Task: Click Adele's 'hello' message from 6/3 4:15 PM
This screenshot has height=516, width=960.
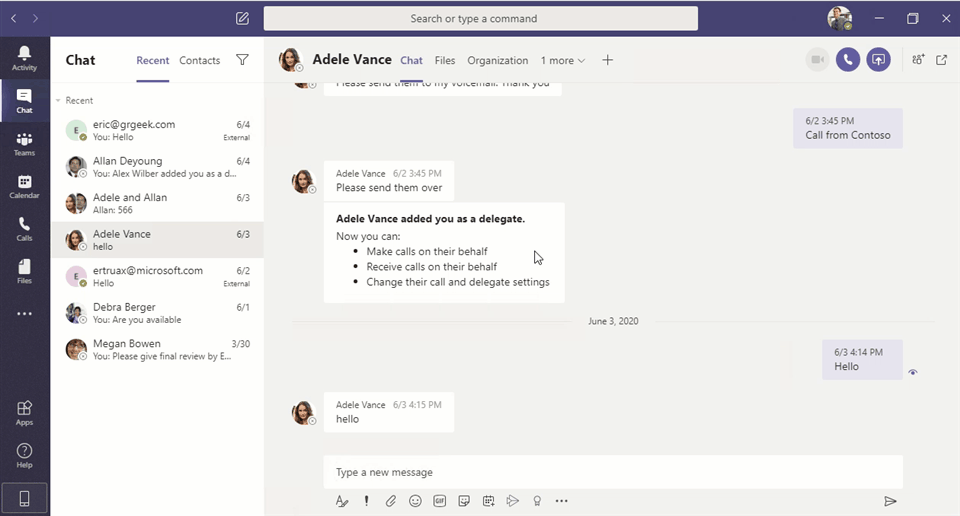Action: point(389,412)
